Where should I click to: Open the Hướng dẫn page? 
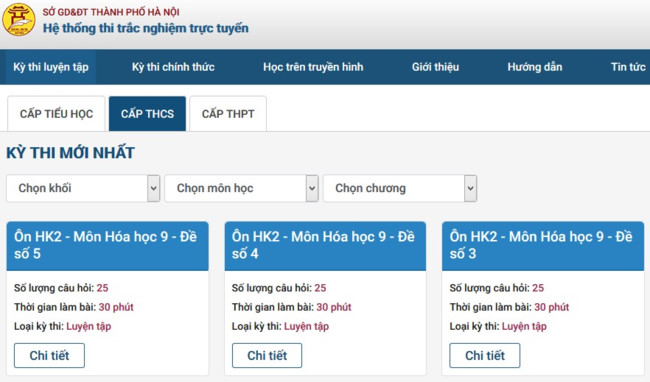pos(535,67)
